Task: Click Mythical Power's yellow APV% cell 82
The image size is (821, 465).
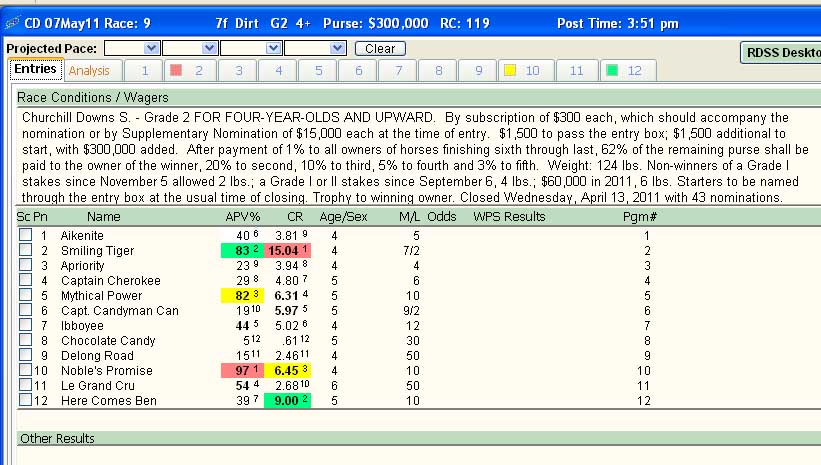Action: (242, 296)
